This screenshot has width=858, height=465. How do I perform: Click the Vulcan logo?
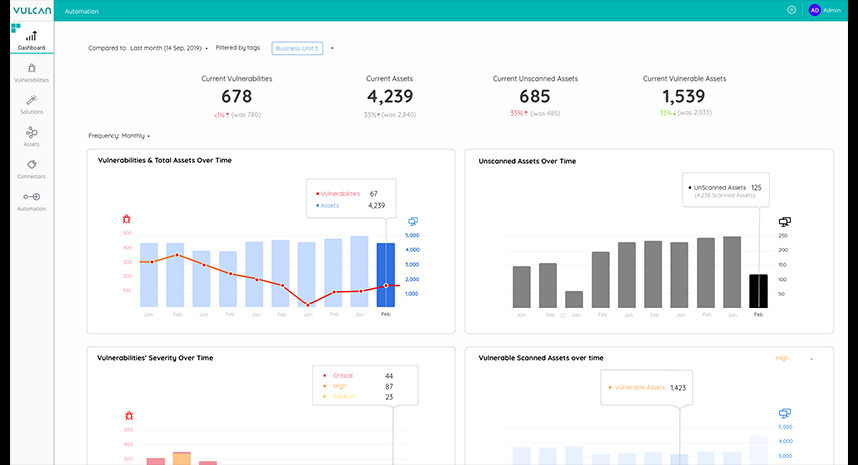pos(25,10)
